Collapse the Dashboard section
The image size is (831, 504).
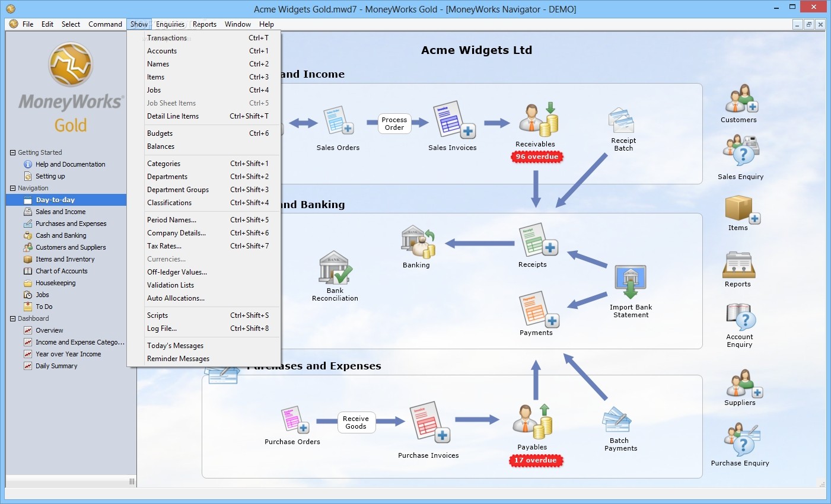tap(12, 318)
